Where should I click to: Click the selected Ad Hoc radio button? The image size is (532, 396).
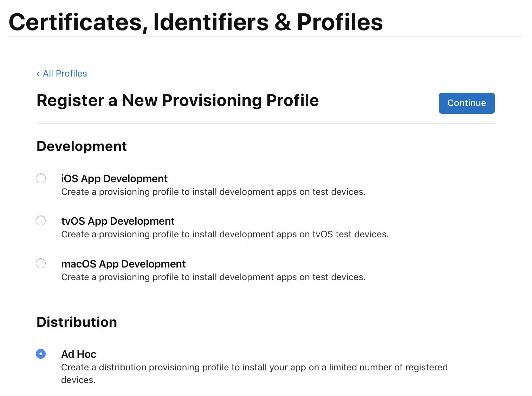coord(41,354)
